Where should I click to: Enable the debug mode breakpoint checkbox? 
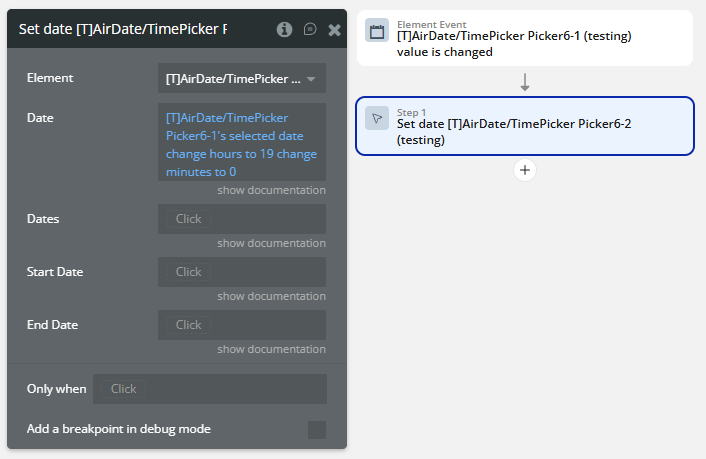click(316, 430)
